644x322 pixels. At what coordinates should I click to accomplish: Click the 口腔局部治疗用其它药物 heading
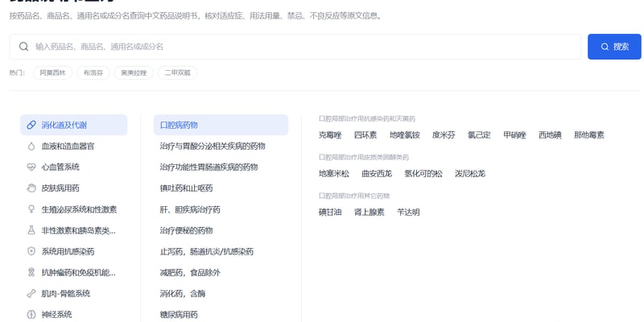(354, 196)
